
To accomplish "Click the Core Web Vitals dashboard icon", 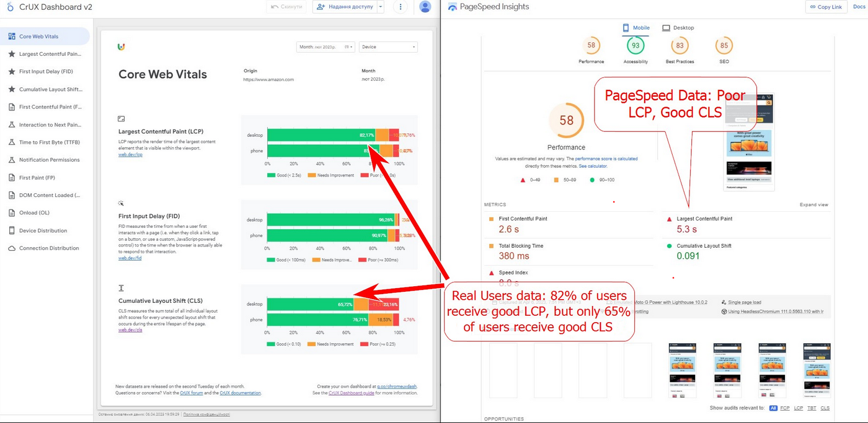I will (12, 37).
